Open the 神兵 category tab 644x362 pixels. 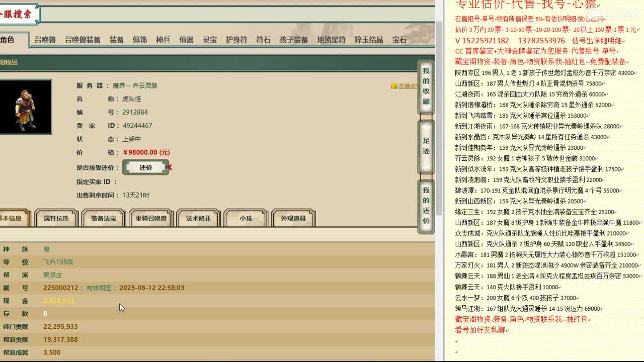[x=163, y=40]
